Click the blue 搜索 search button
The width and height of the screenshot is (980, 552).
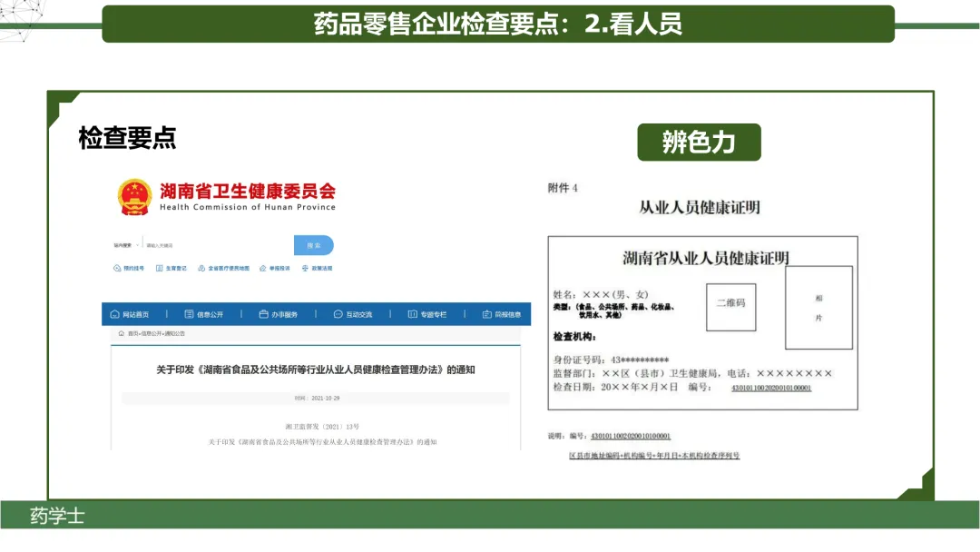pos(314,245)
